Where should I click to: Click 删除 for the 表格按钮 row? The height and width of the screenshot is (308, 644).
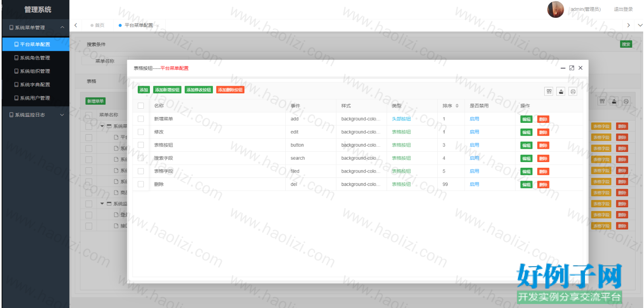543,146
